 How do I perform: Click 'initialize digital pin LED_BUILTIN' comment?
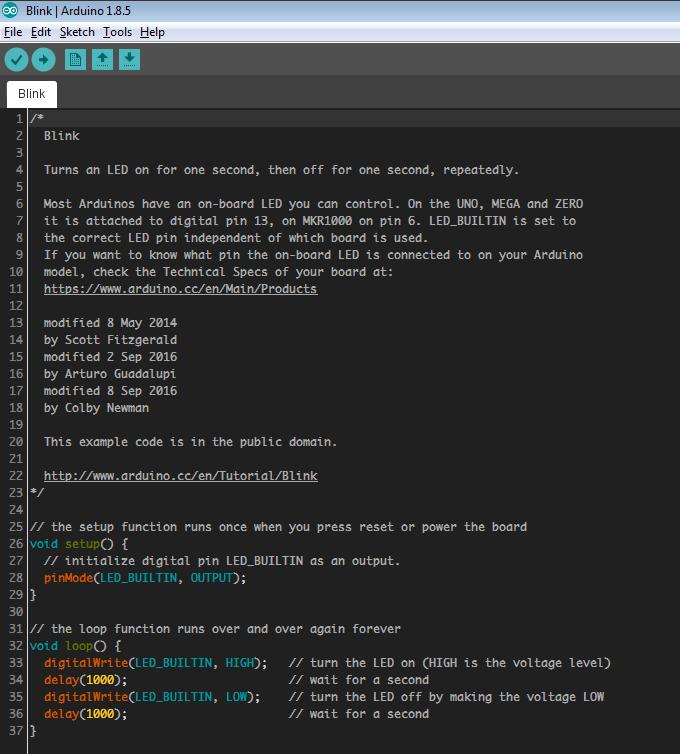(222, 561)
